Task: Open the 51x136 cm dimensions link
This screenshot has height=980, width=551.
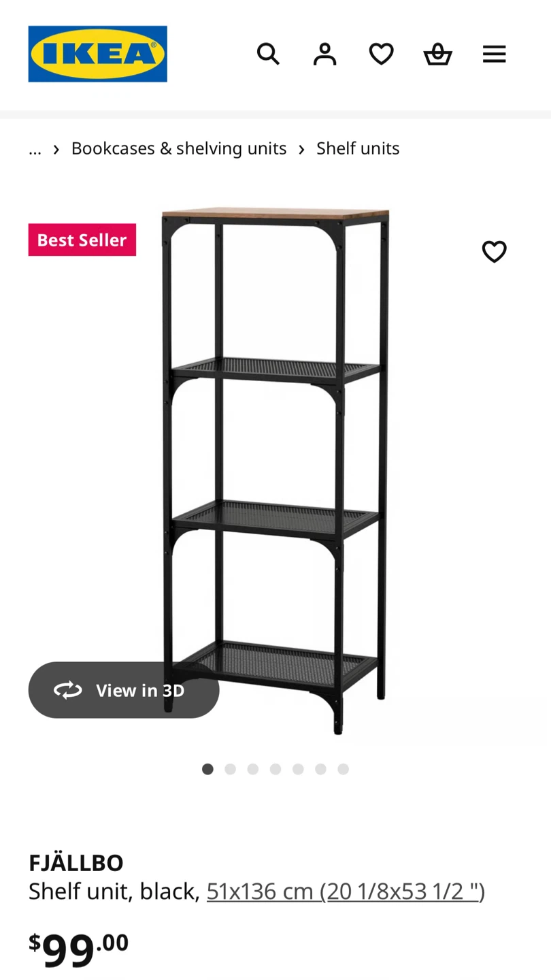Action: [346, 891]
